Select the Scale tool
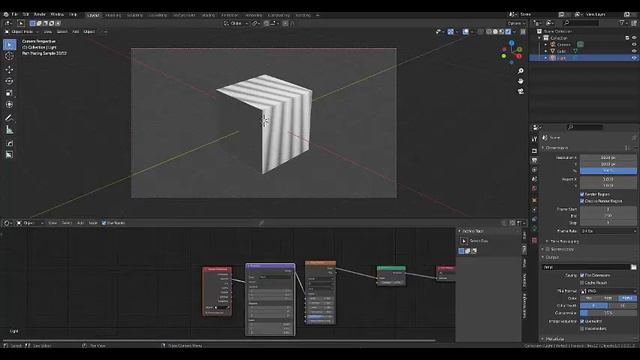Viewport: 640px width, 360px height. click(9, 93)
